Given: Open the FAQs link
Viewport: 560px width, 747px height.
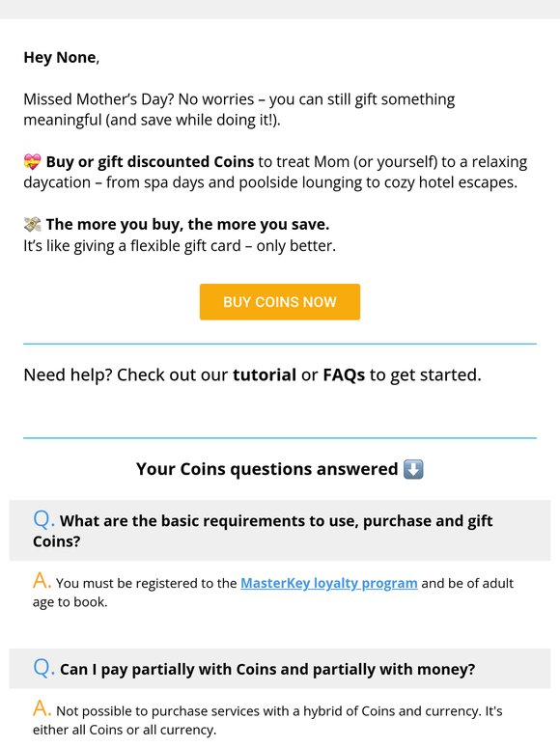Looking at the screenshot, I should tap(344, 374).
